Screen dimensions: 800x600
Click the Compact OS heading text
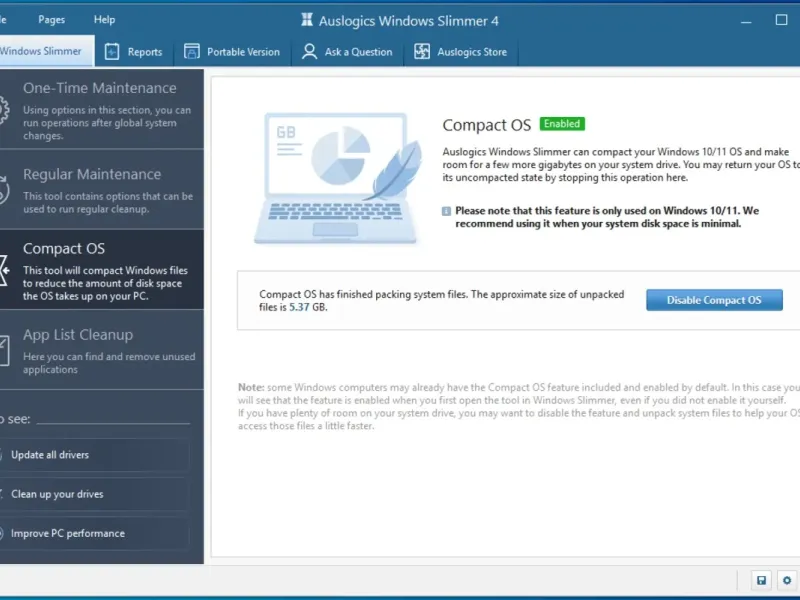[x=487, y=125]
